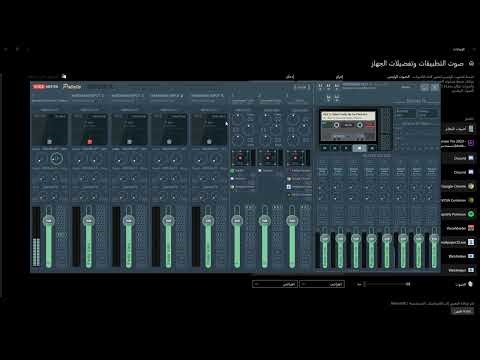Viewport: 480px width, 360px height.
Task: Click the third virtual input 3D panner
Action: click(295, 157)
